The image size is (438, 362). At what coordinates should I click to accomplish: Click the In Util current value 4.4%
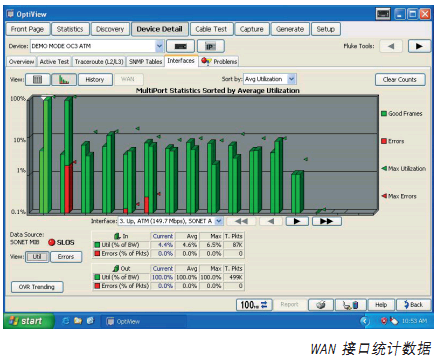165,245
